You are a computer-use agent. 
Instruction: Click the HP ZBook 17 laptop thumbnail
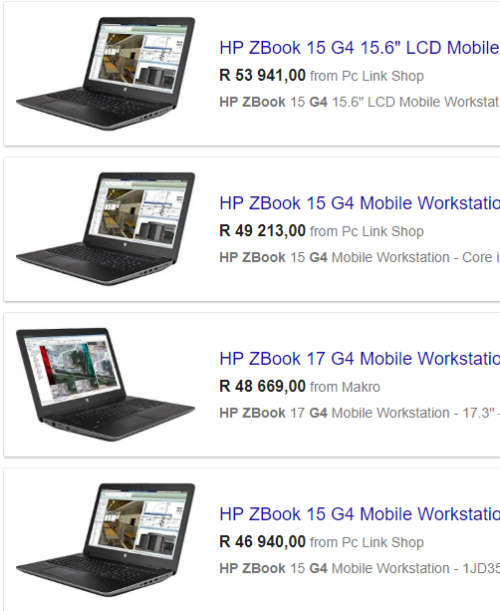click(x=105, y=384)
